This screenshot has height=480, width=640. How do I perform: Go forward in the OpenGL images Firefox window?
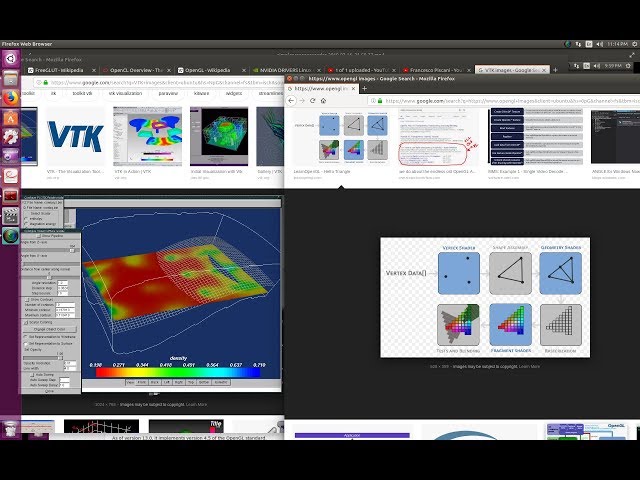tap(302, 100)
